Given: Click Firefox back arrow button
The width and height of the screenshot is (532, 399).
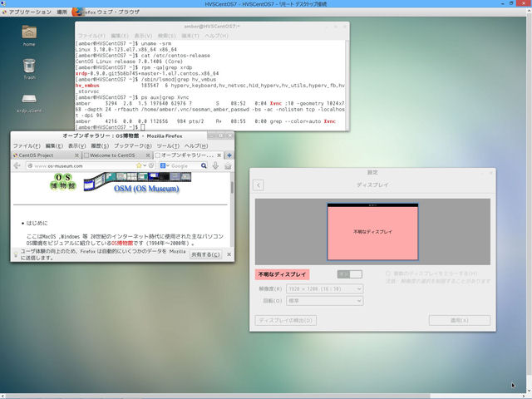Looking at the screenshot, I should click(x=17, y=165).
